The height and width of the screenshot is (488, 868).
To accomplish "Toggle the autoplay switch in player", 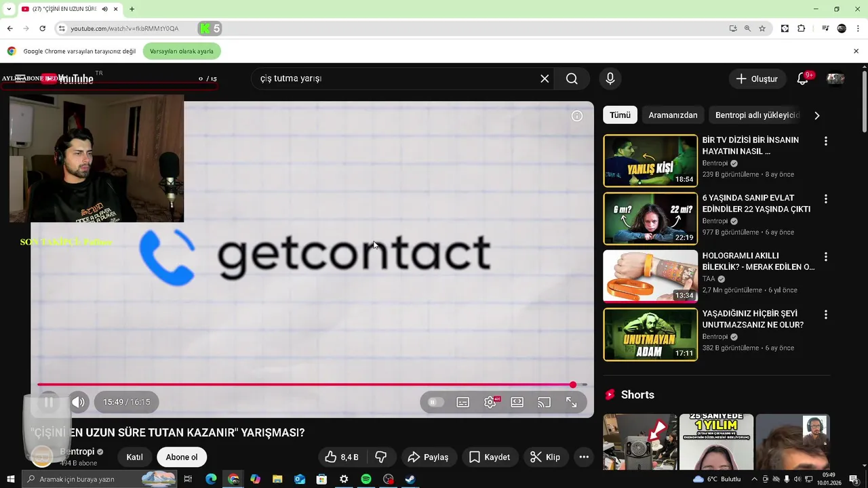I will click(x=435, y=403).
